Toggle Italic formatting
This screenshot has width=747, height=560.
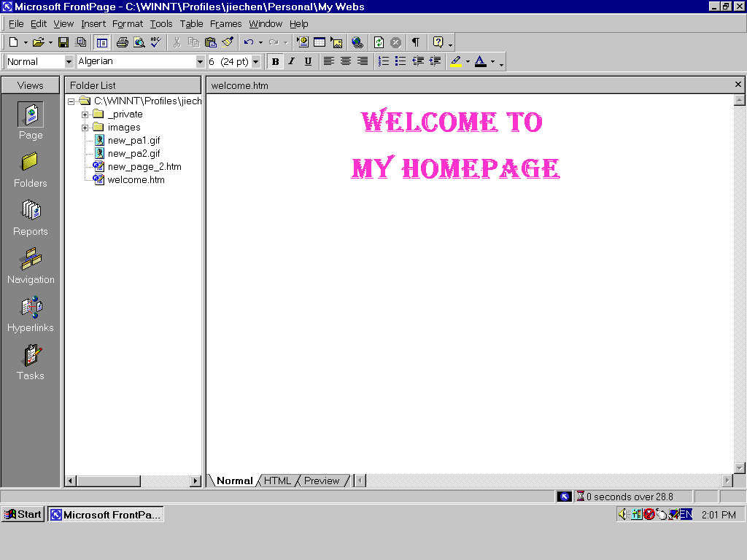tap(292, 62)
